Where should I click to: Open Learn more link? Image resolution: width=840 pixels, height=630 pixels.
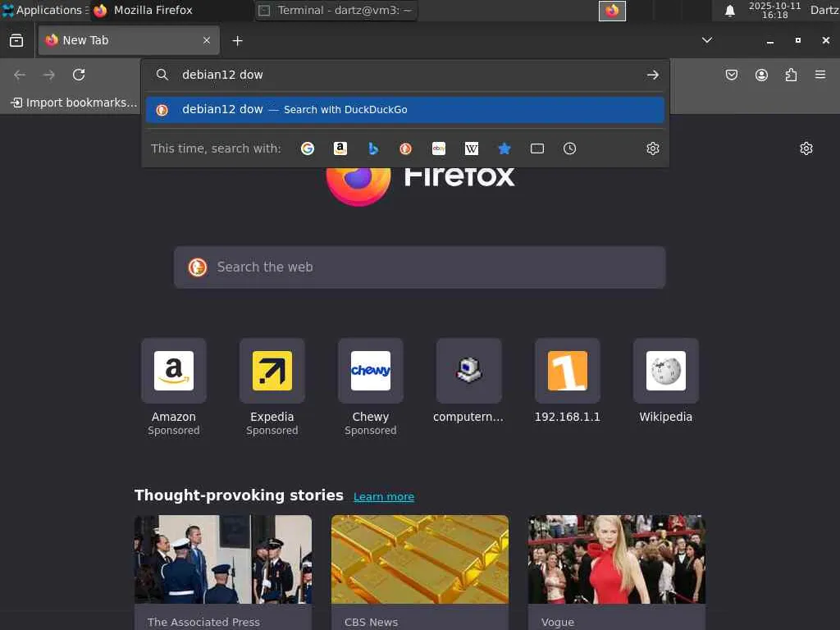tap(384, 496)
